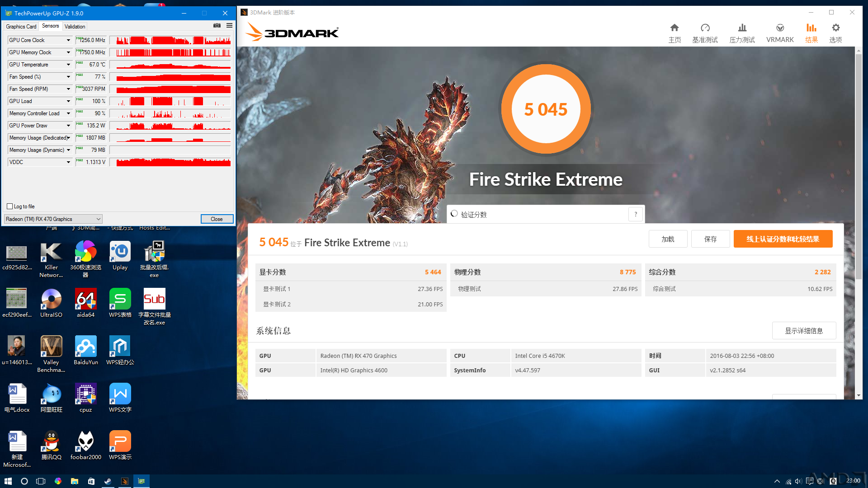
Task: Switch to the Validation tab
Action: click(x=75, y=27)
